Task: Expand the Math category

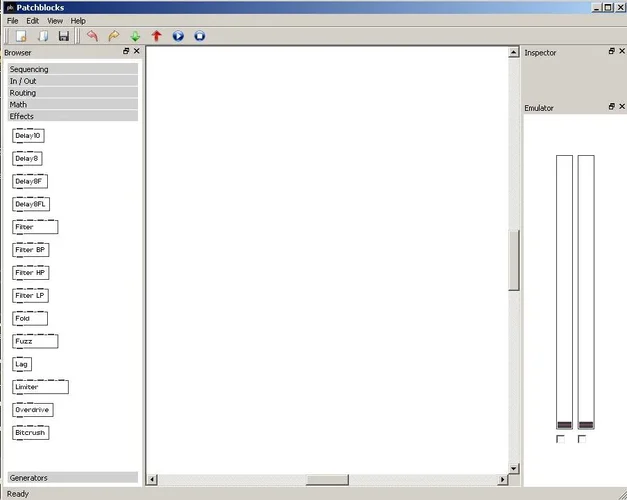Action: pos(73,104)
